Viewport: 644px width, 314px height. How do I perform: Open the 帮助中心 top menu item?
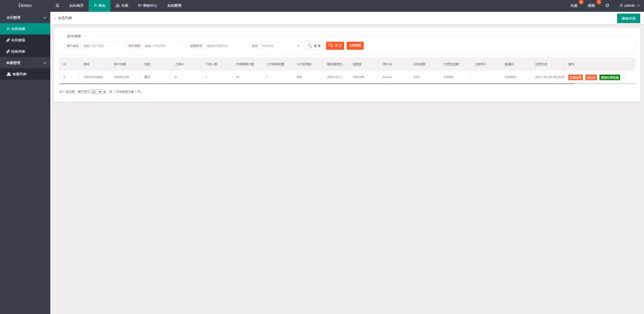tap(148, 5)
